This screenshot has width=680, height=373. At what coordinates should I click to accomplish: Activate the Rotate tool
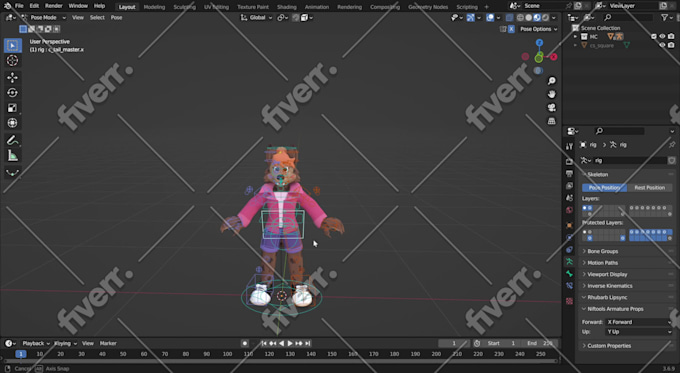tap(13, 93)
